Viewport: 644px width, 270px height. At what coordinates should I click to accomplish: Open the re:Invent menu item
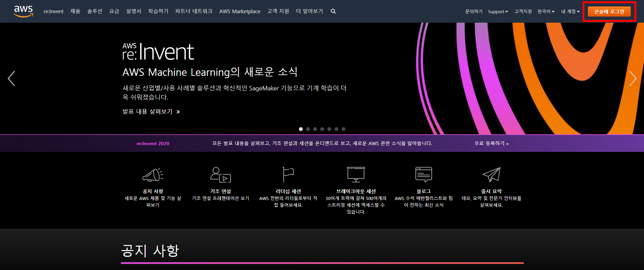(x=53, y=11)
